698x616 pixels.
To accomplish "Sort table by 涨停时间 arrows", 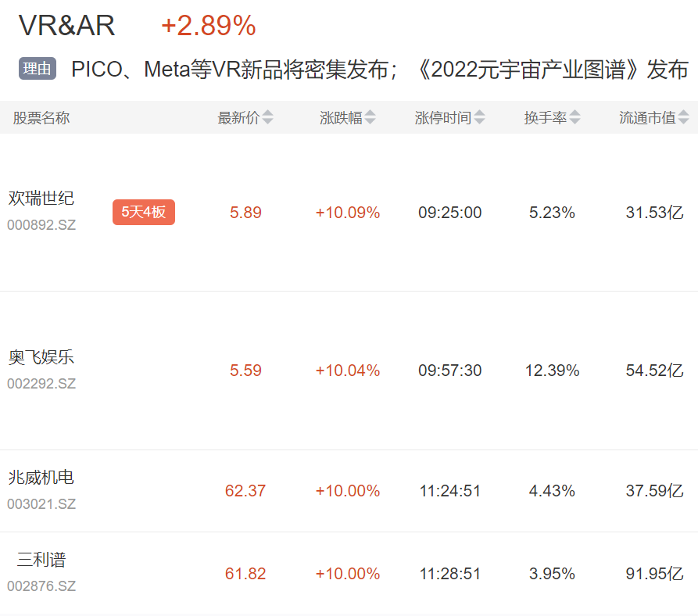I will point(479,118).
